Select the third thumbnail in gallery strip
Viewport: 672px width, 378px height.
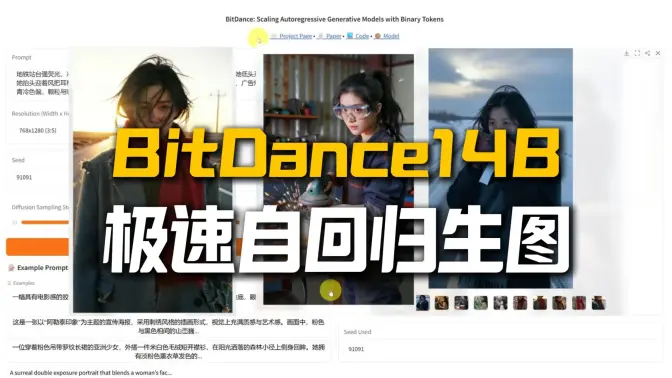[x=461, y=303]
